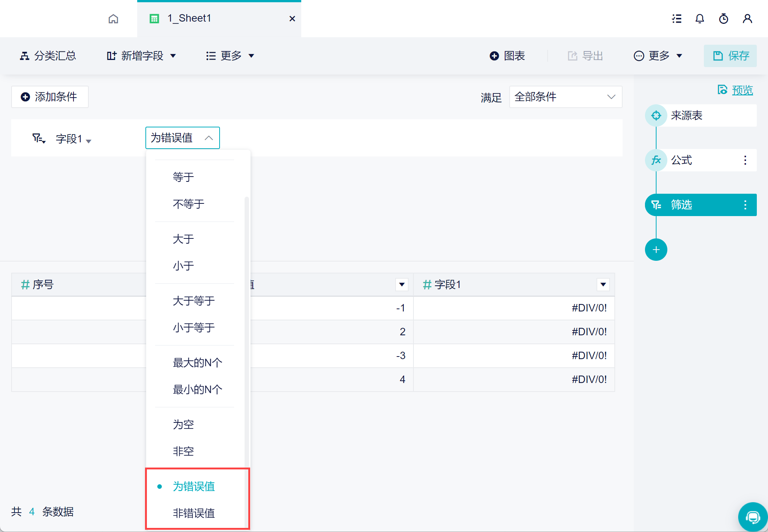Screen dimensions: 768x532
Task: Click the 添加条件 button
Action: pyautogui.click(x=50, y=97)
